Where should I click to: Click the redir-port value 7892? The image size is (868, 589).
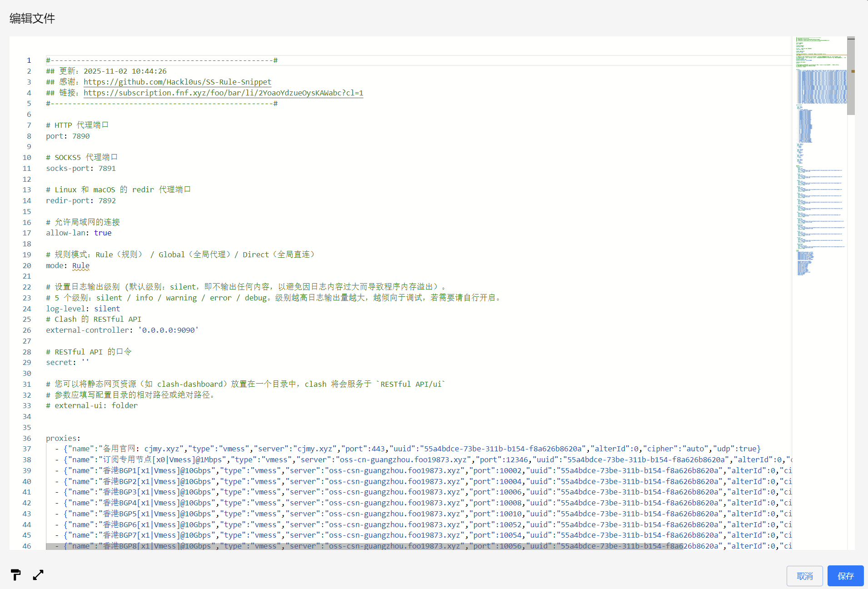click(107, 200)
